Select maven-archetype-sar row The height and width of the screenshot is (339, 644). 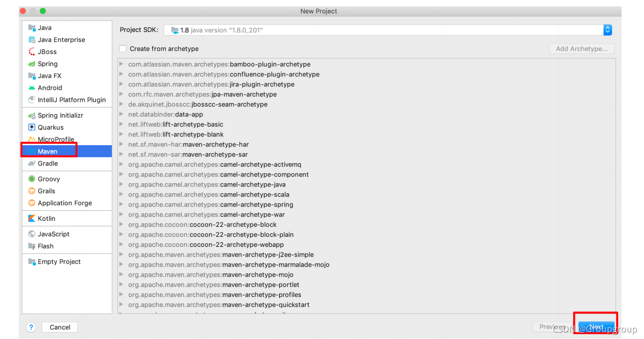[x=366, y=154]
